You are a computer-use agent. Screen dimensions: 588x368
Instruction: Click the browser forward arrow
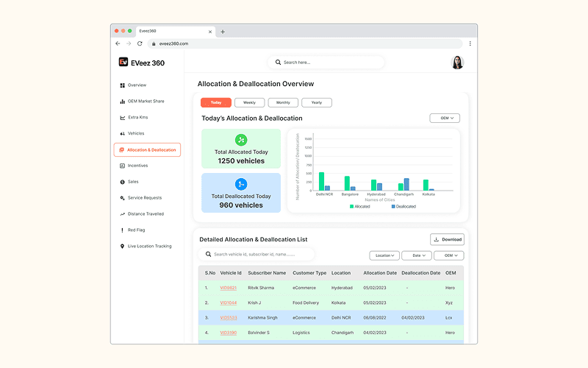pyautogui.click(x=129, y=43)
